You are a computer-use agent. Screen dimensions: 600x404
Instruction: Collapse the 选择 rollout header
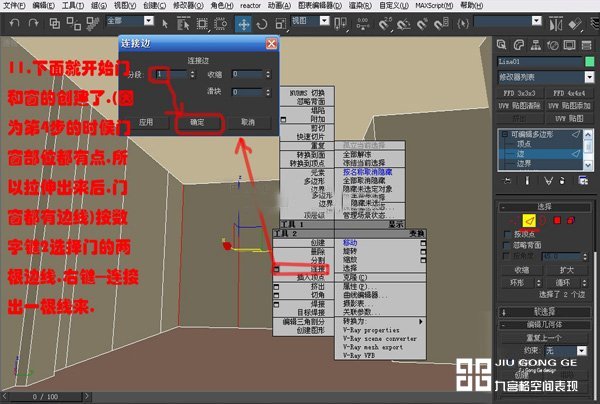coord(544,207)
